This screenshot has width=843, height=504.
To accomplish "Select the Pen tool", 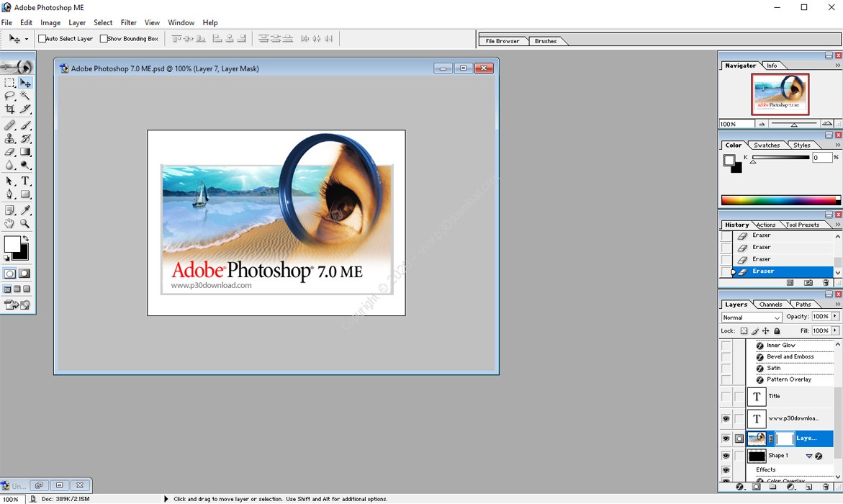I will coord(9,194).
